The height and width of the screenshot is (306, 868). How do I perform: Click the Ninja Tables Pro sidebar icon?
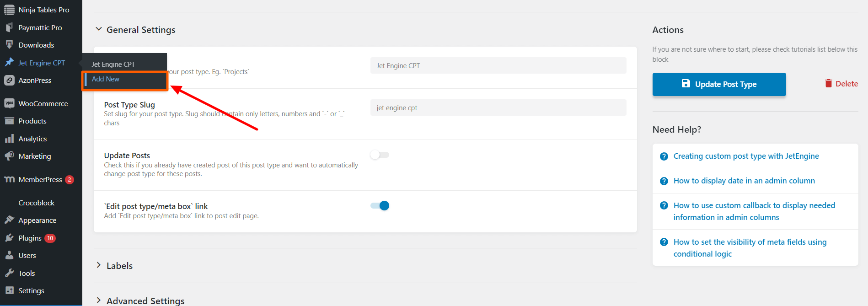9,10
